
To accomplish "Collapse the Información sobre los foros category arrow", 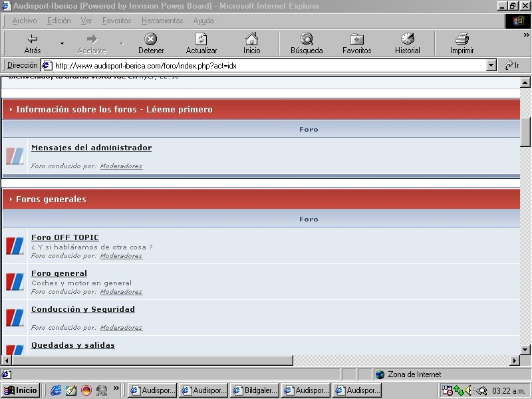I will pyautogui.click(x=11, y=109).
